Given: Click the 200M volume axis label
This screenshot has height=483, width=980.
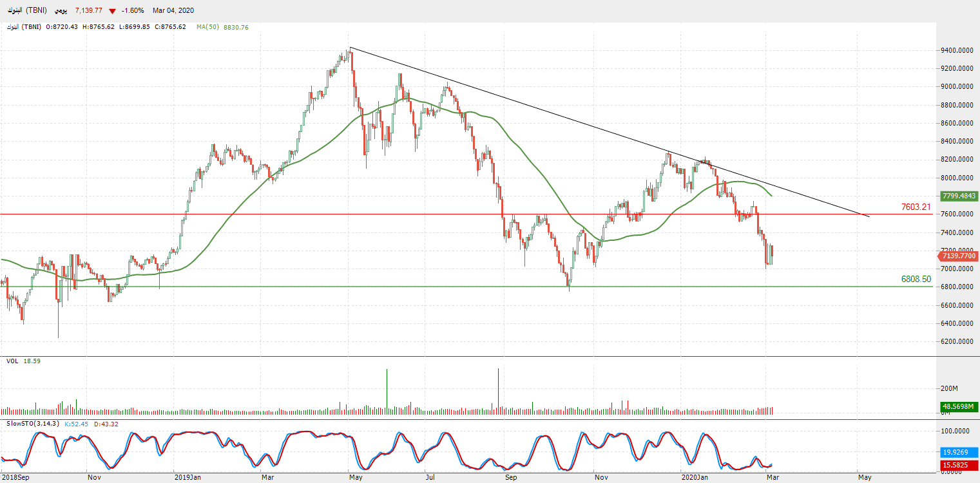Looking at the screenshot, I should [950, 389].
